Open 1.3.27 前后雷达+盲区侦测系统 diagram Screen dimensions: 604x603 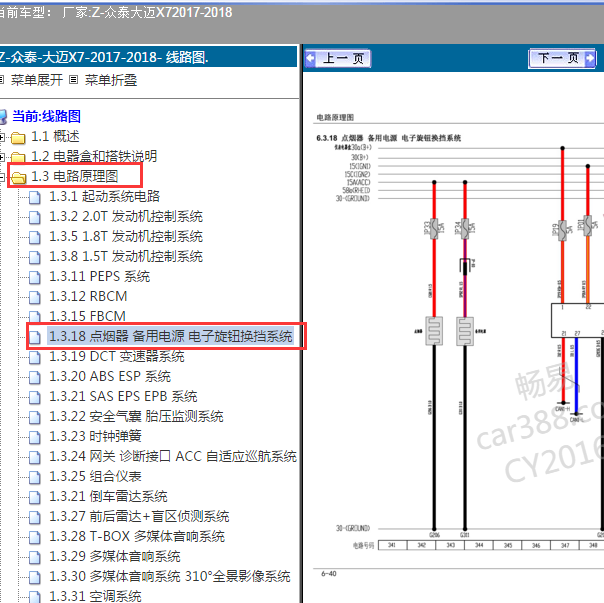click(x=139, y=516)
